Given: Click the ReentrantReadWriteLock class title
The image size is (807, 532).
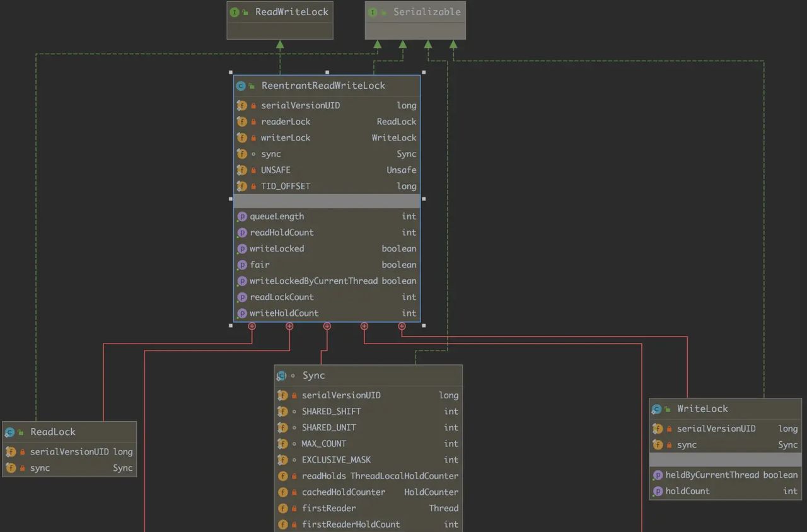Looking at the screenshot, I should [323, 86].
